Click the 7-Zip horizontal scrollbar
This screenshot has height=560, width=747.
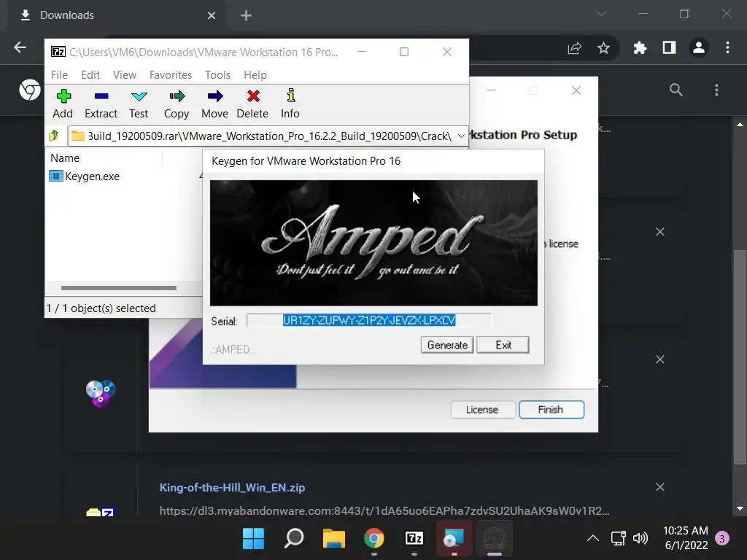coord(119,287)
